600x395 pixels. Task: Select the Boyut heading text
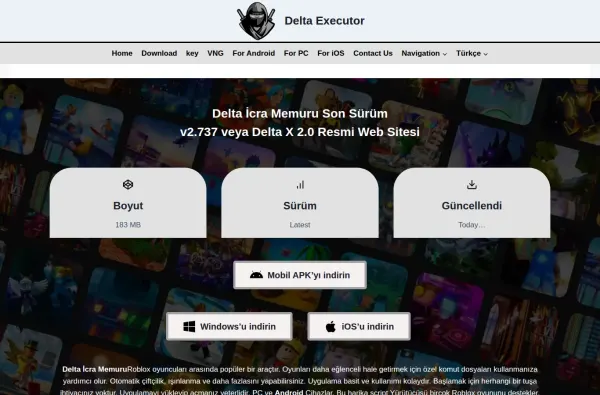click(x=128, y=206)
